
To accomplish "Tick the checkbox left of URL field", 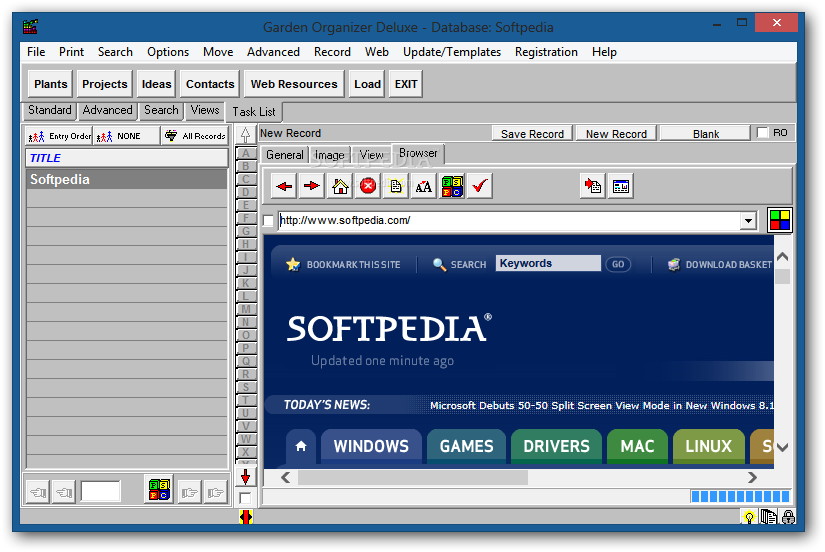I will pyautogui.click(x=268, y=220).
